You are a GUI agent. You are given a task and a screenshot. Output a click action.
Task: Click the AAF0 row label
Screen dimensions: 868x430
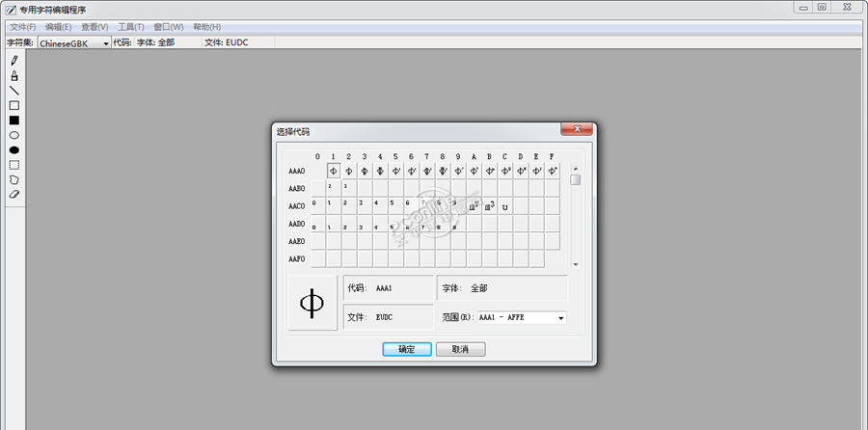tap(297, 259)
